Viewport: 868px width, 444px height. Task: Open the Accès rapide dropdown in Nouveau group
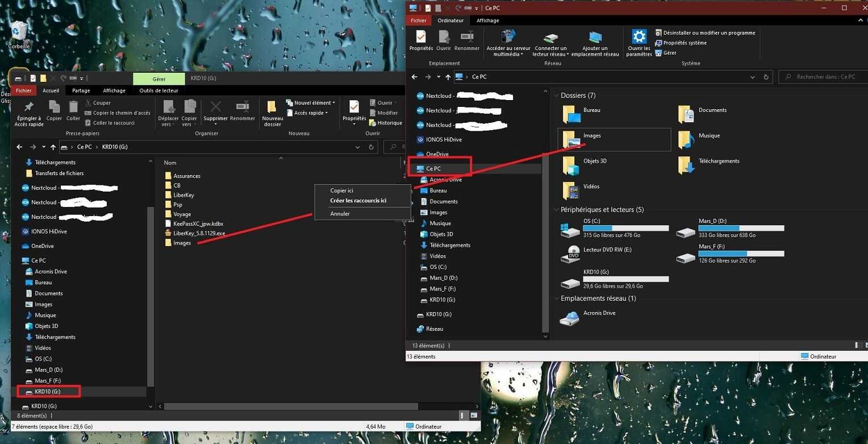pos(307,113)
